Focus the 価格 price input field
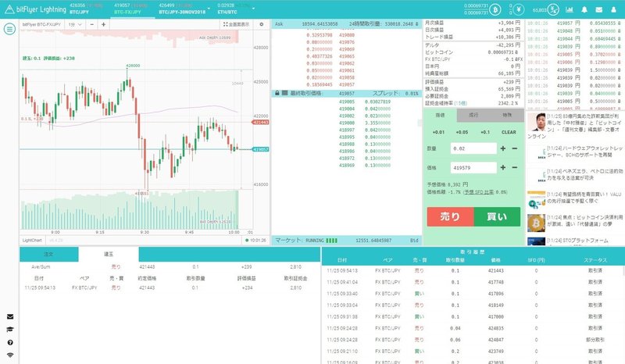This screenshot has width=625, height=364. [473, 168]
